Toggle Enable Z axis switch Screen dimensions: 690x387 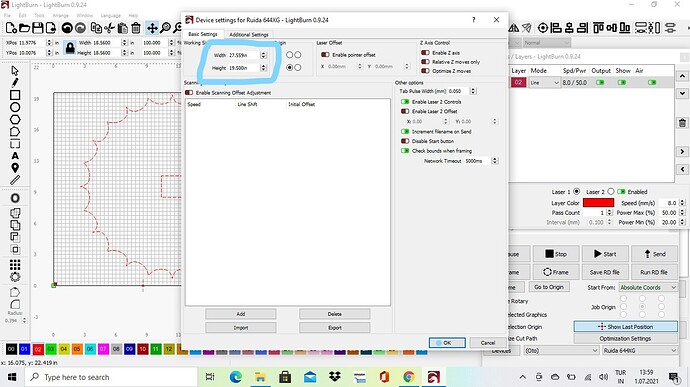(425, 52)
